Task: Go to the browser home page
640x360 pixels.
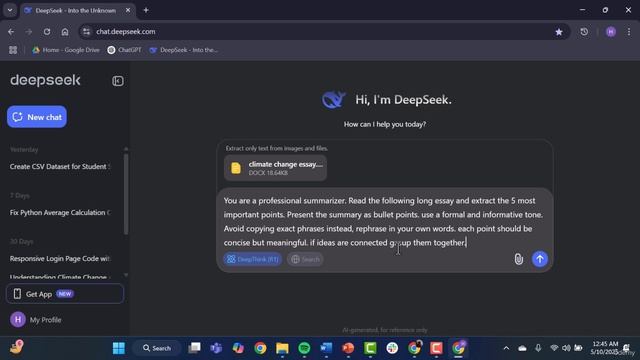Action: [x=65, y=32]
